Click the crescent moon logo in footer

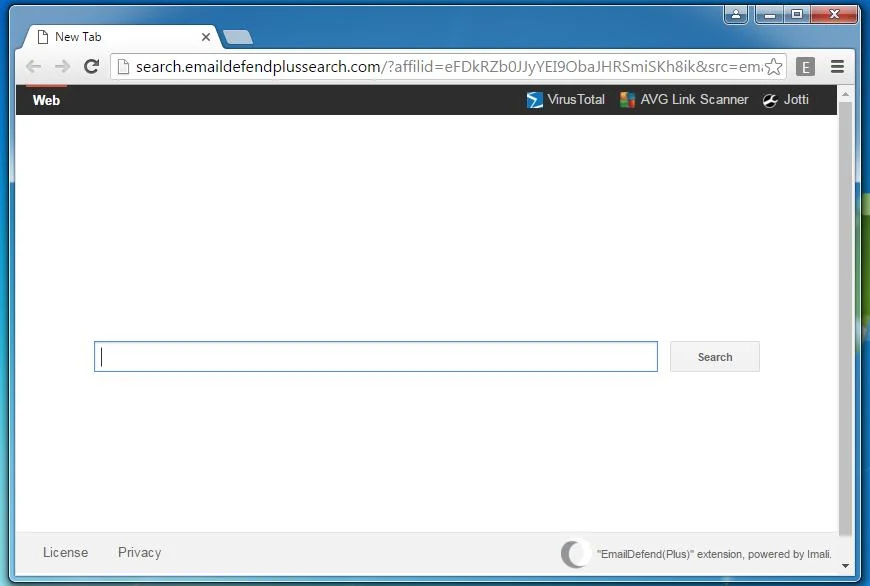click(575, 554)
